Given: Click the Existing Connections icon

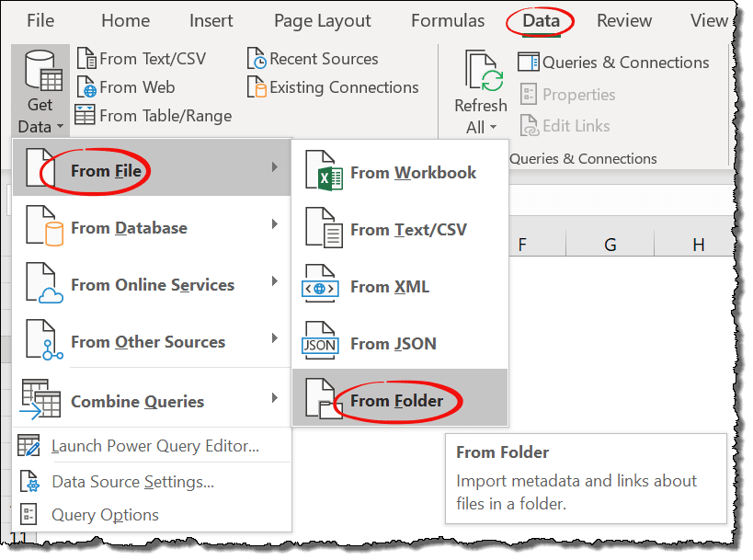Looking at the screenshot, I should coord(257,87).
